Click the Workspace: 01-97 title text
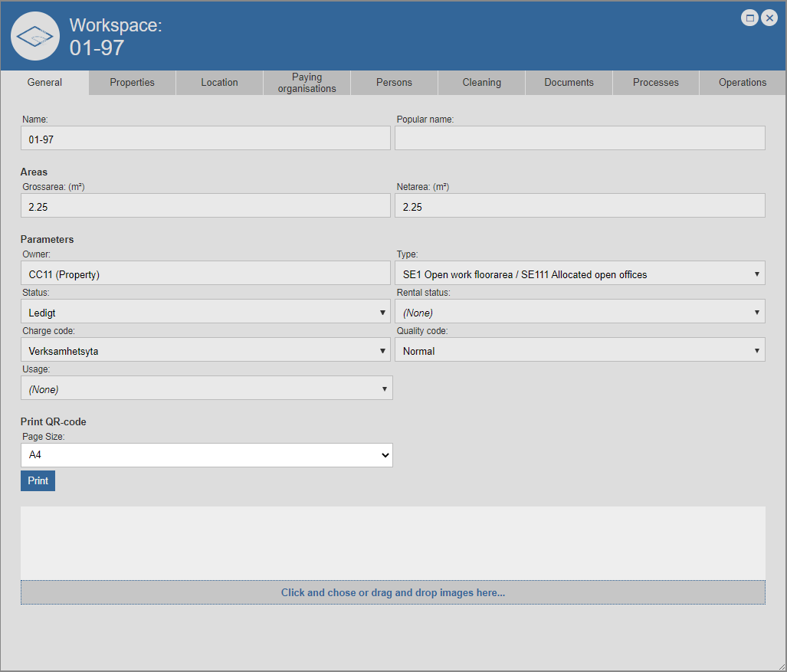The width and height of the screenshot is (787, 672). [116, 37]
